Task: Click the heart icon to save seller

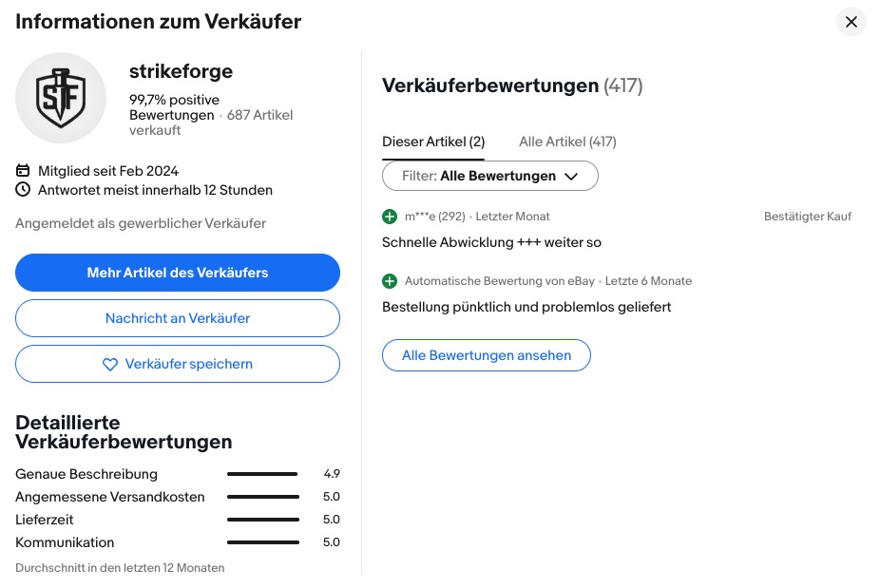Action: 110,364
